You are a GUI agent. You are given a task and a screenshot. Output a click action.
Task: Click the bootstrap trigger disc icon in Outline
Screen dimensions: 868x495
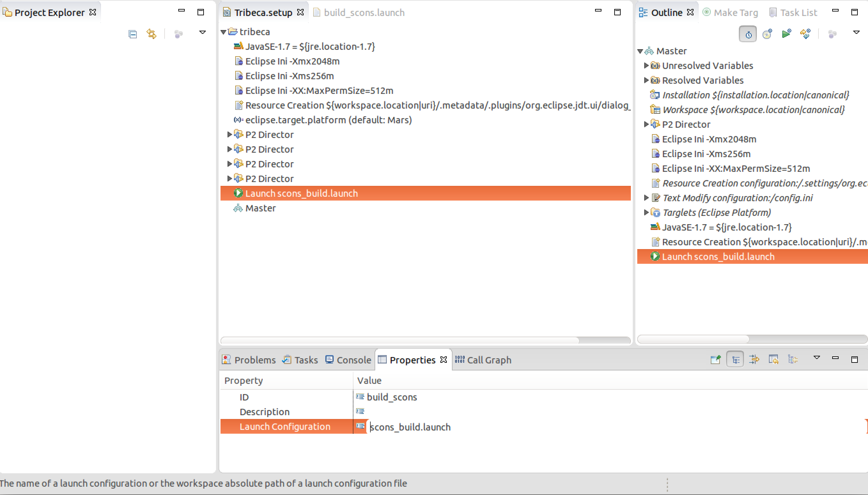click(767, 34)
